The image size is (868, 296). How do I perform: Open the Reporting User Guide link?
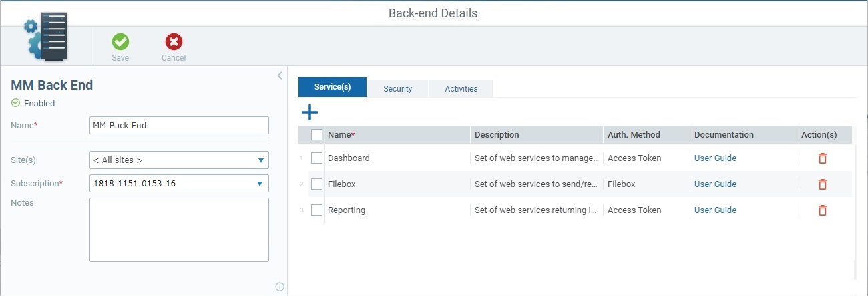[x=715, y=210]
